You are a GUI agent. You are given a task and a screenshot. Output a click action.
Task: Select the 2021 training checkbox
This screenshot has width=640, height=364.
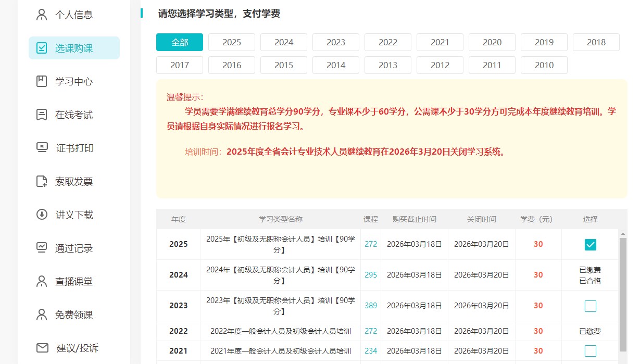(x=590, y=350)
